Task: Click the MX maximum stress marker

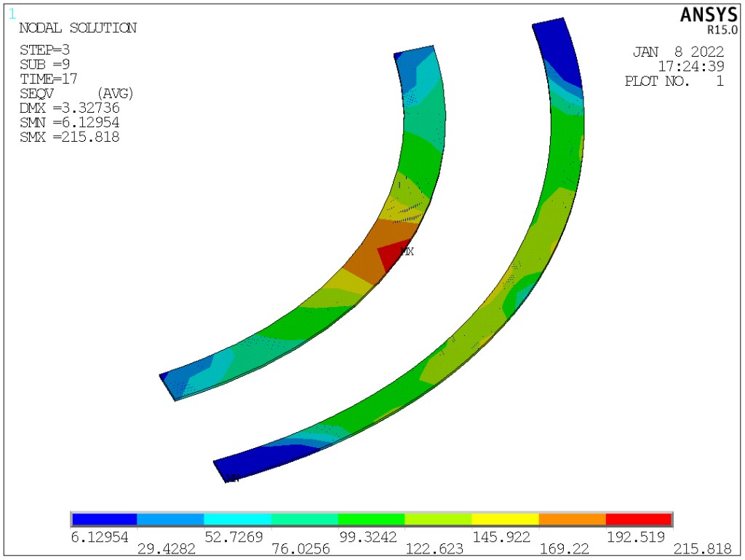Action: click(x=407, y=252)
